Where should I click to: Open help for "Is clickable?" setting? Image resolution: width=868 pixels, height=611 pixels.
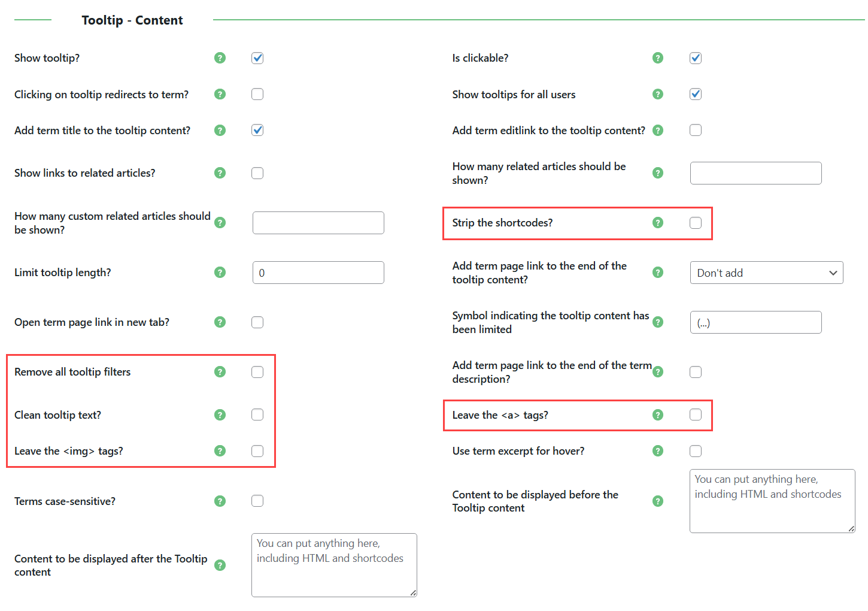pos(658,58)
